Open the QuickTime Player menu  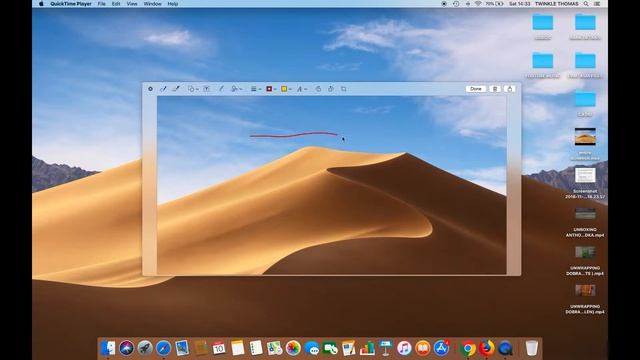coord(71,4)
